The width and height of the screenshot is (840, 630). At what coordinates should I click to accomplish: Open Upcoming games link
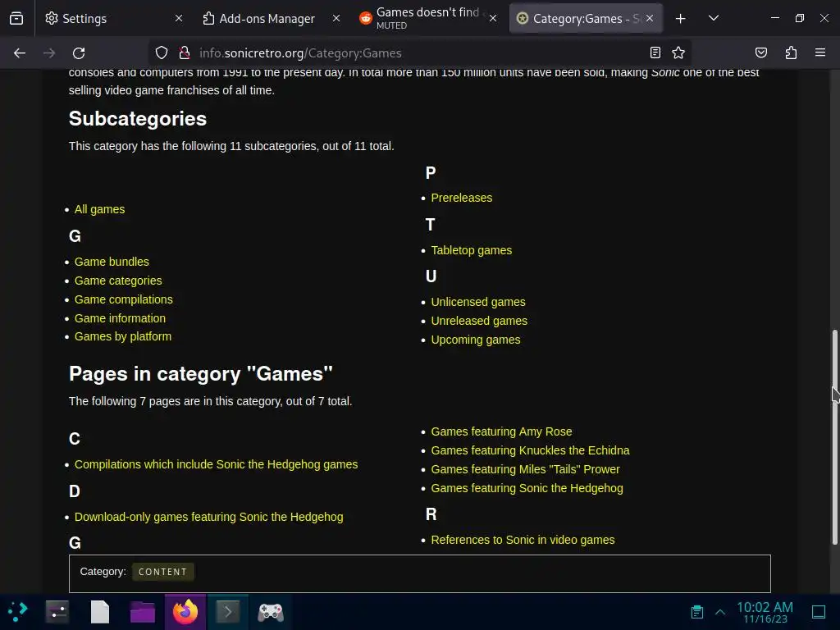point(476,340)
